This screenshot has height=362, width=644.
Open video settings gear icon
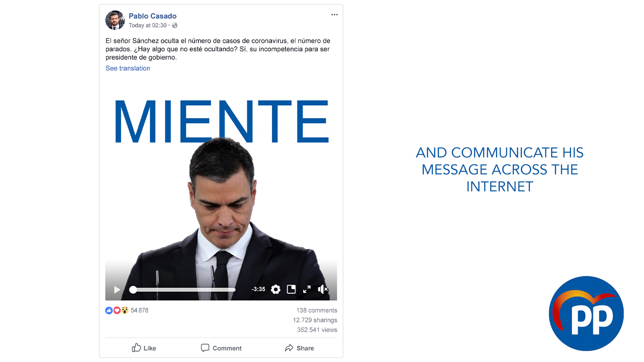click(276, 289)
